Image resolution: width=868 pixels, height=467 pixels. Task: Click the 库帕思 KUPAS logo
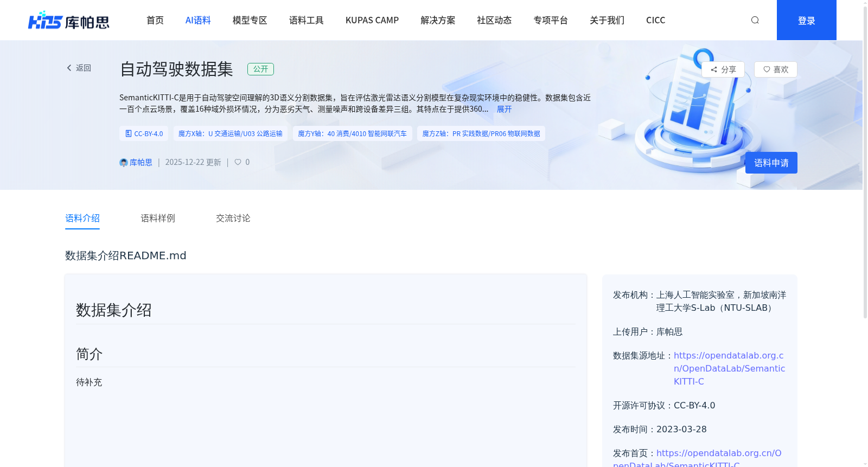coord(68,20)
